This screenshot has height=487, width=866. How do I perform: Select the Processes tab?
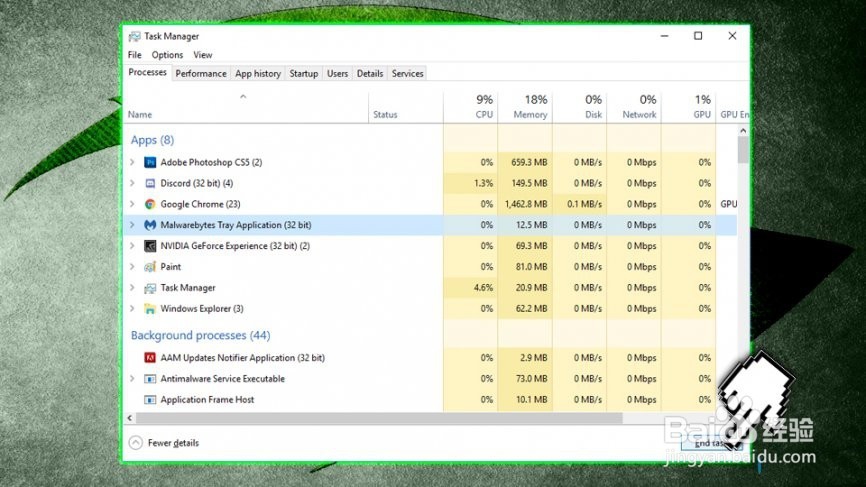[x=147, y=72]
